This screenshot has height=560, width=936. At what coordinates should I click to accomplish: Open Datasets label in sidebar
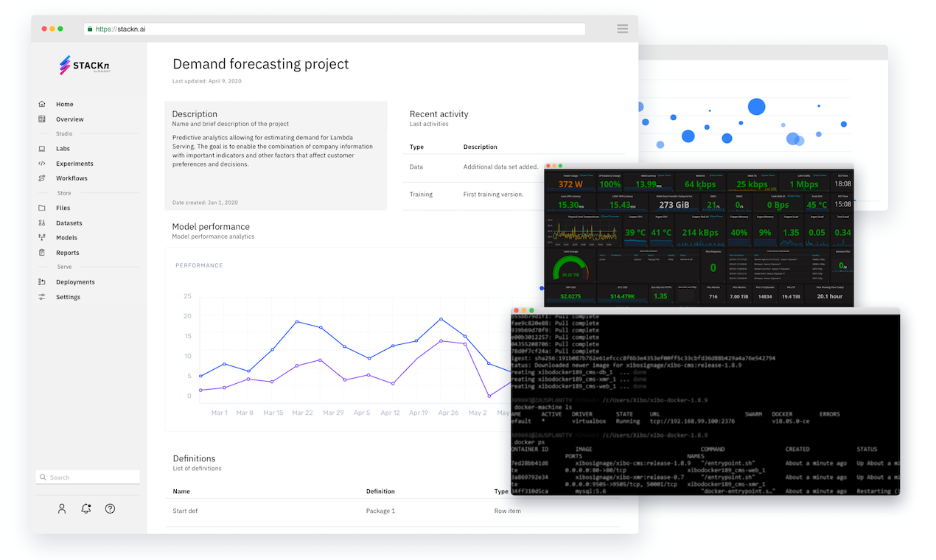pos(69,223)
